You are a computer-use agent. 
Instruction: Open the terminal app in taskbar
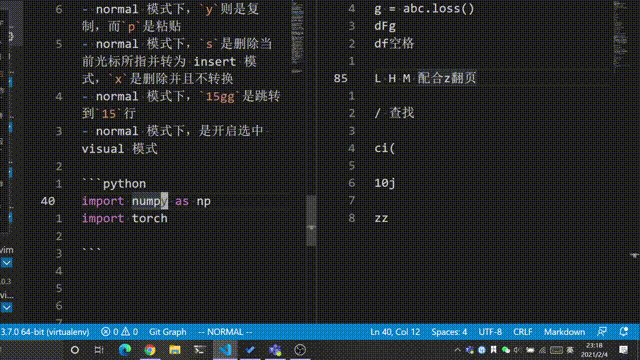pyautogui.click(x=200, y=350)
